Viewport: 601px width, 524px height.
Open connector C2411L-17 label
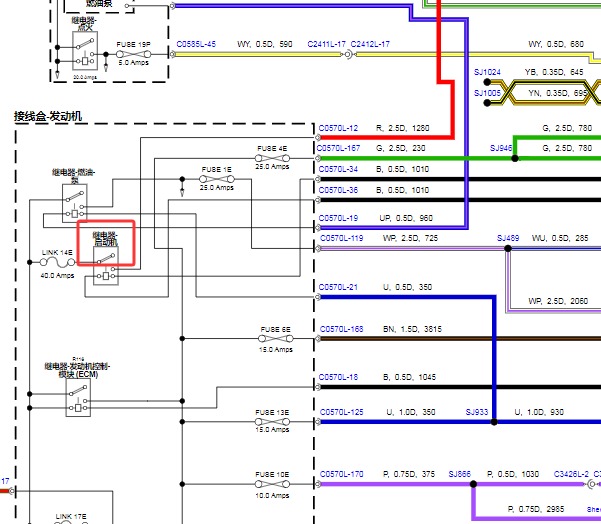327,44
